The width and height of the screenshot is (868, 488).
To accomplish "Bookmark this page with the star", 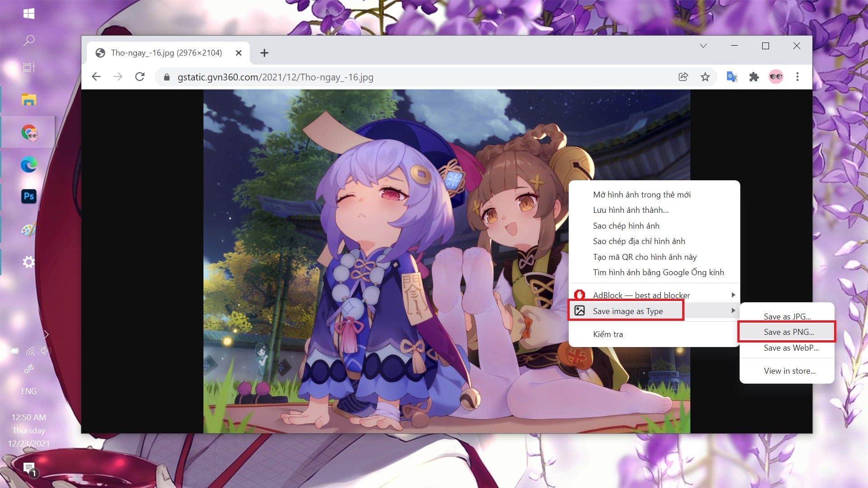I will click(x=705, y=77).
